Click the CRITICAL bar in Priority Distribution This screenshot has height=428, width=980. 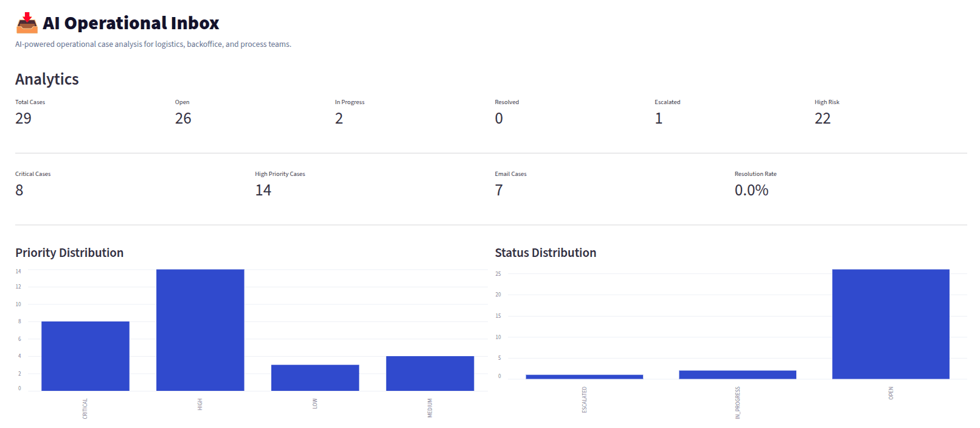pyautogui.click(x=85, y=356)
